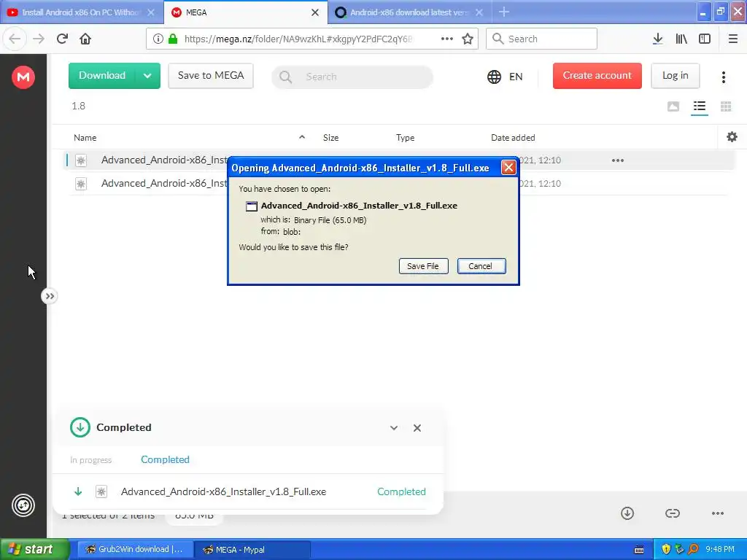The width and height of the screenshot is (747, 560).
Task: Click the bottom bar link icon
Action: (672, 513)
